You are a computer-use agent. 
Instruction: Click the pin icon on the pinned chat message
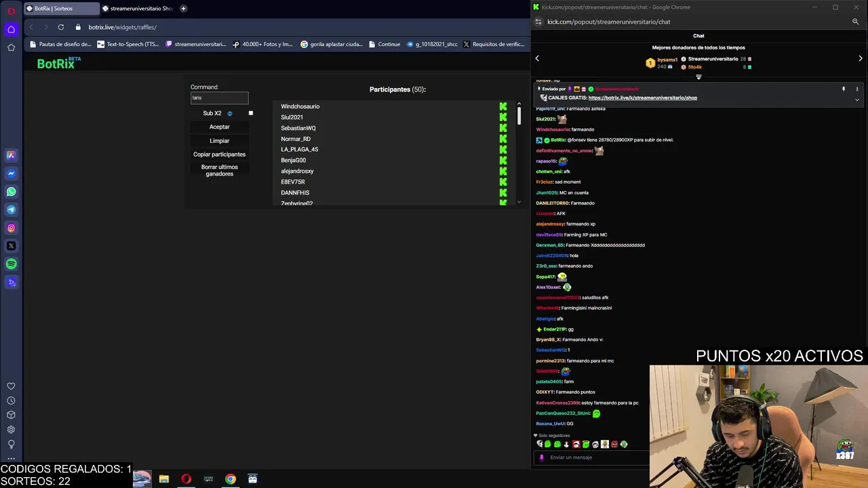point(844,89)
